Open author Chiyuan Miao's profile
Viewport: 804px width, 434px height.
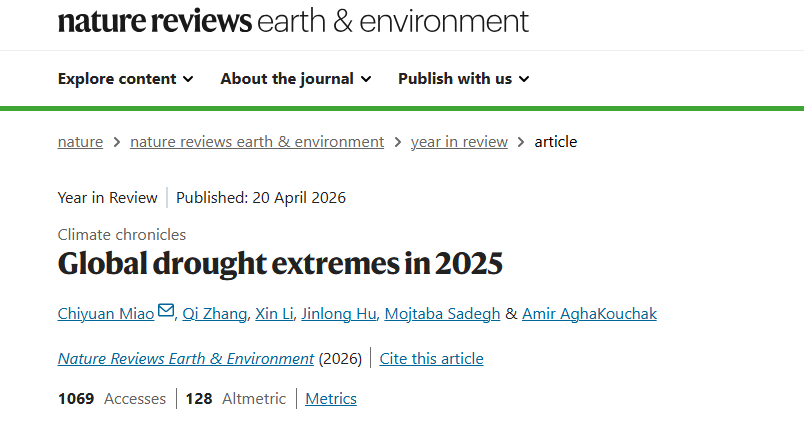pyautogui.click(x=106, y=314)
